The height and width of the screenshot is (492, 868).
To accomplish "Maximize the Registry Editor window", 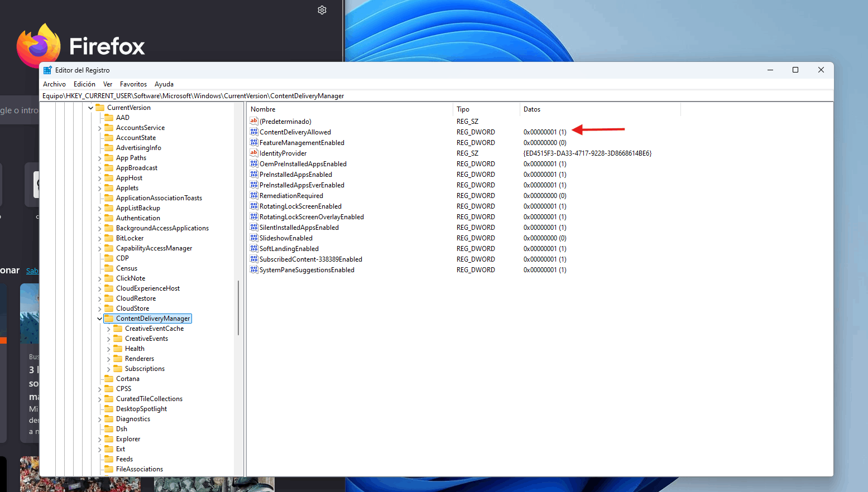I will coord(795,70).
